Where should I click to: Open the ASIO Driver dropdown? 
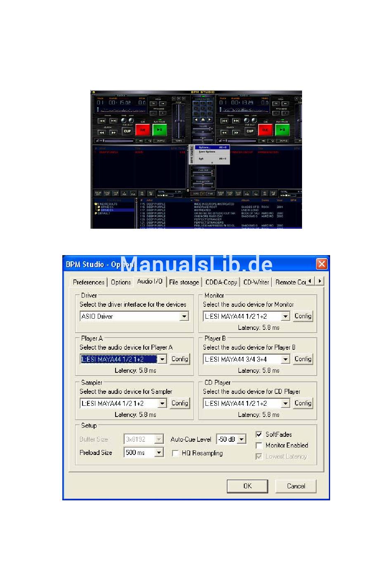(184, 316)
